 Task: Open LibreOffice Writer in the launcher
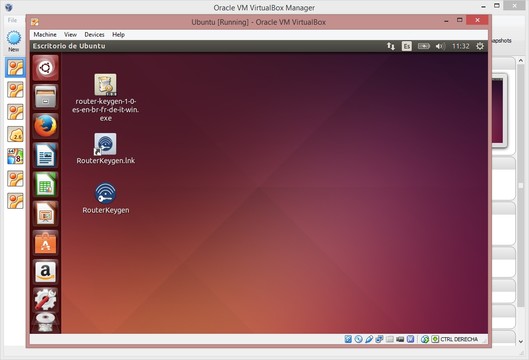click(x=46, y=155)
